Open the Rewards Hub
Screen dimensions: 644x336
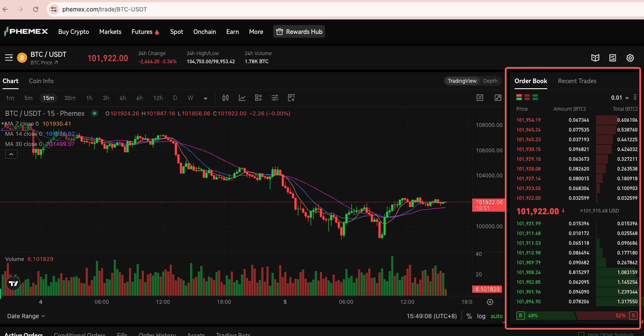tap(299, 31)
